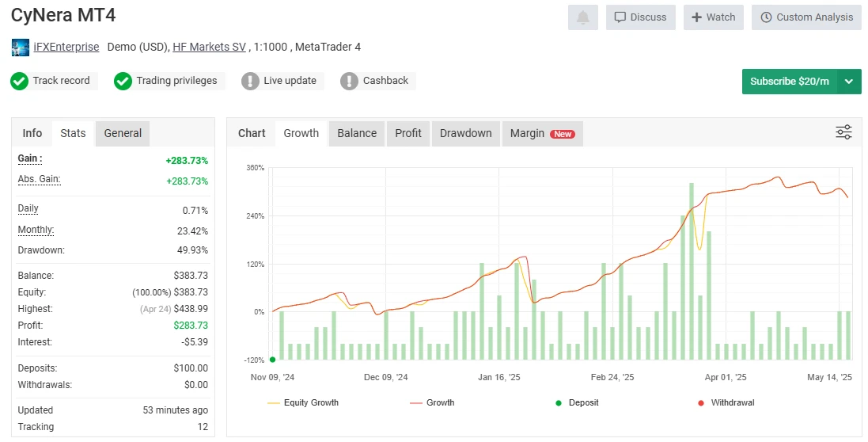Image resolution: width=868 pixels, height=442 pixels.
Task: Toggle the Growth legend series
Action: (432, 402)
